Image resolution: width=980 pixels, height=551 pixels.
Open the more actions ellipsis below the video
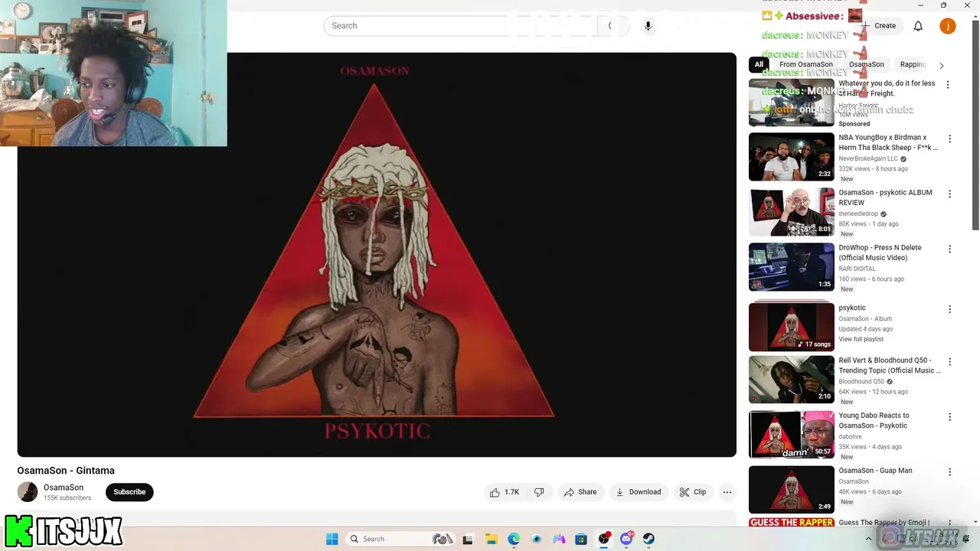727,492
